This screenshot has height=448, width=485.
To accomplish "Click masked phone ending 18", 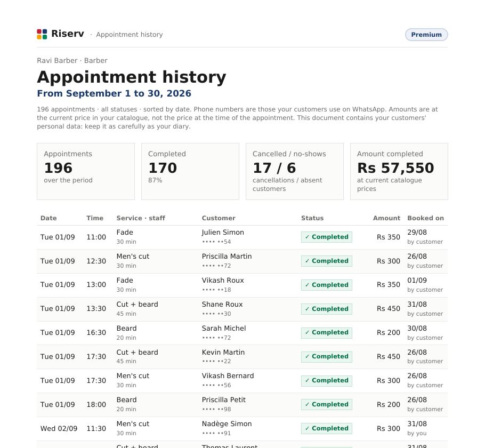I will pos(216,290).
